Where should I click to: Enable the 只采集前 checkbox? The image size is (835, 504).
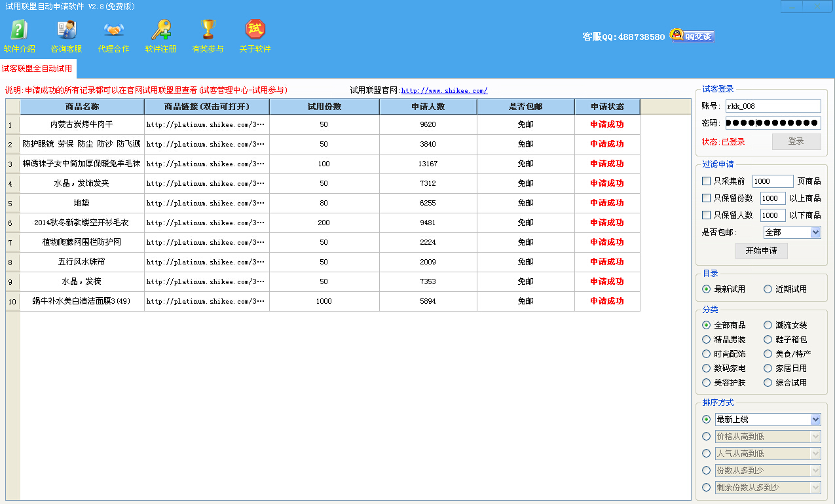tap(706, 181)
